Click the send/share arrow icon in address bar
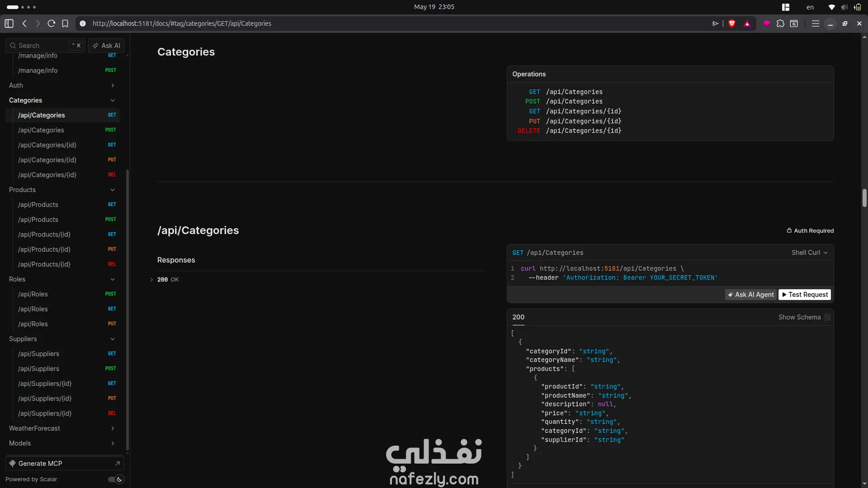 coord(715,23)
